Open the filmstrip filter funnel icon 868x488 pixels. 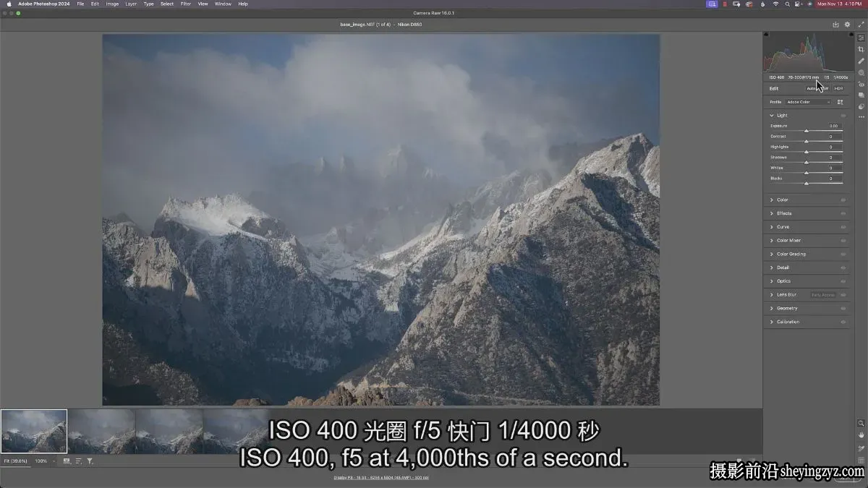tap(90, 461)
